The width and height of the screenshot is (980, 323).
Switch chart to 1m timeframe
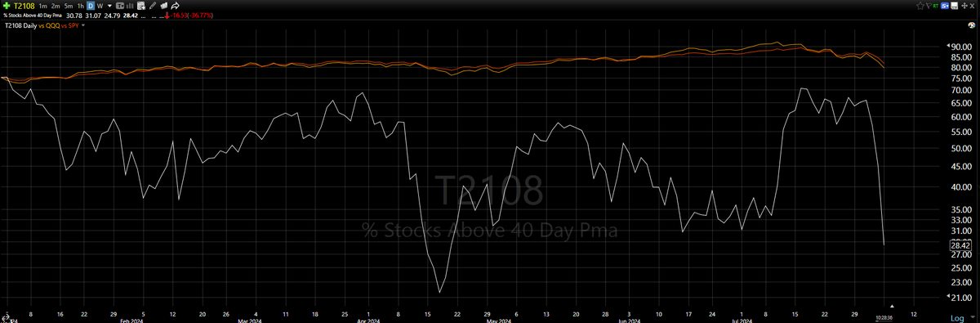point(43,6)
